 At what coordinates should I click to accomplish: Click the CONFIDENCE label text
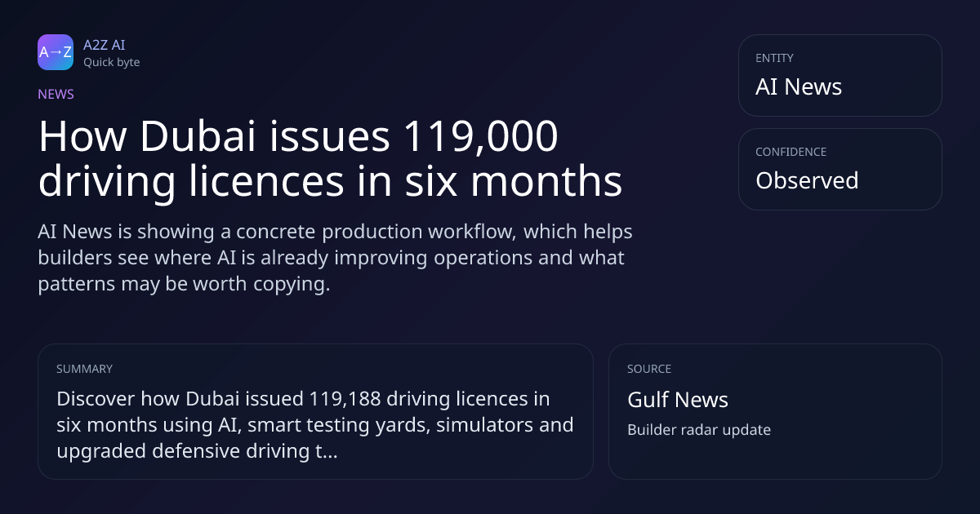point(791,152)
